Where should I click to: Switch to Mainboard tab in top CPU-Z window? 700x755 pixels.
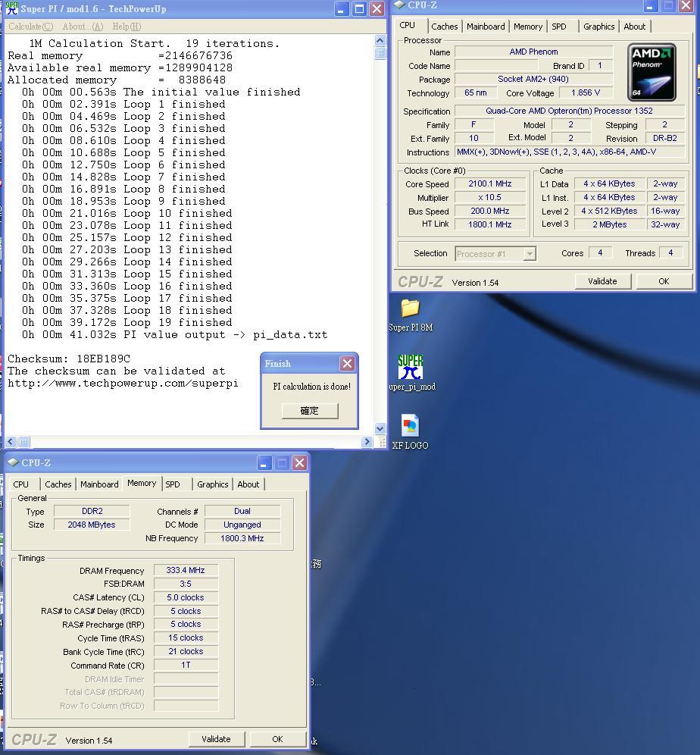click(486, 27)
